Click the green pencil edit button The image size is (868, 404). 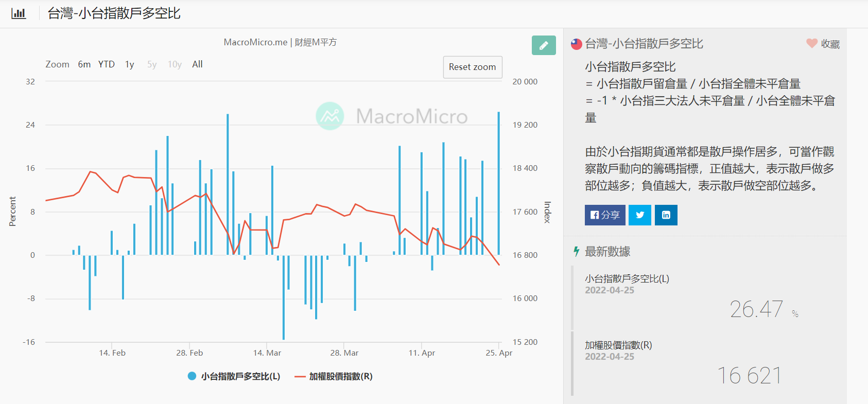544,45
